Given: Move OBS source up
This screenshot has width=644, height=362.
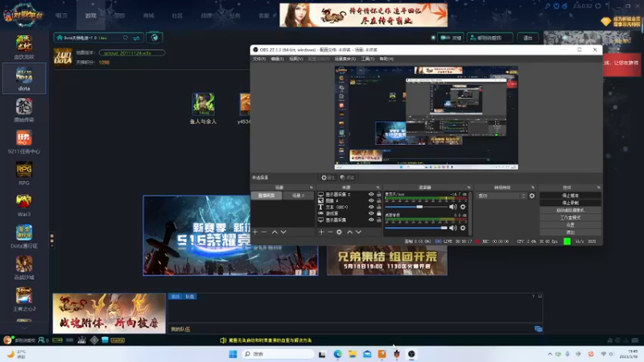Looking at the screenshot, I should point(349,232).
